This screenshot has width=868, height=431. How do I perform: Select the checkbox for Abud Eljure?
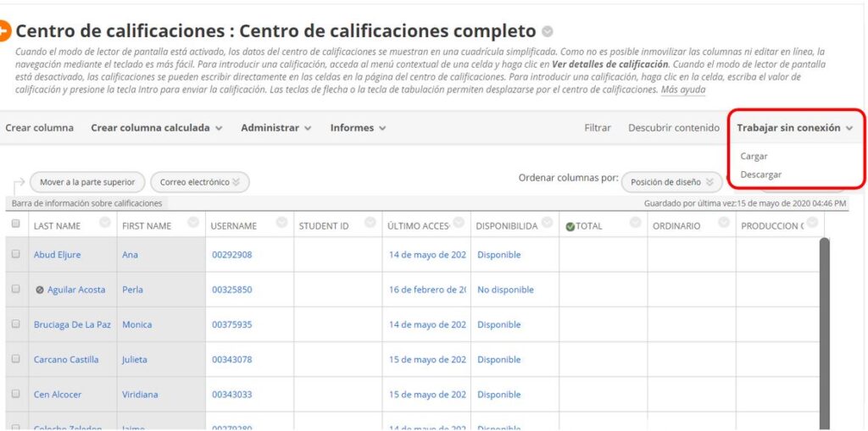tap(15, 254)
